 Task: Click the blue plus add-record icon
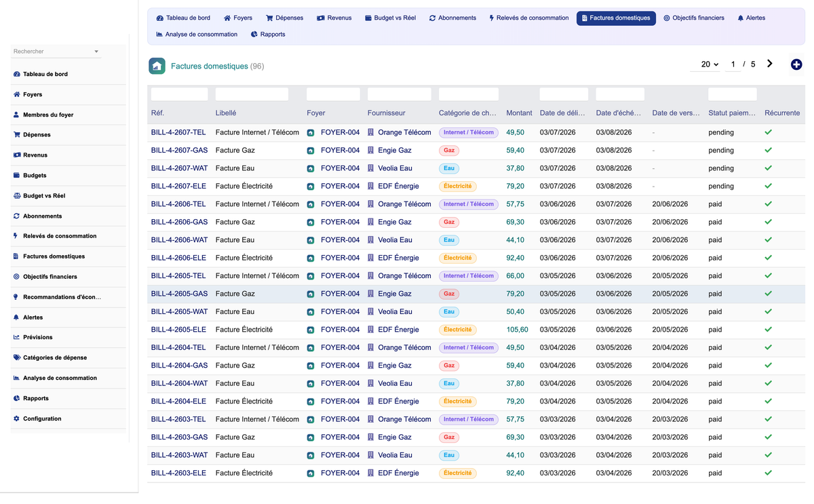tap(796, 64)
